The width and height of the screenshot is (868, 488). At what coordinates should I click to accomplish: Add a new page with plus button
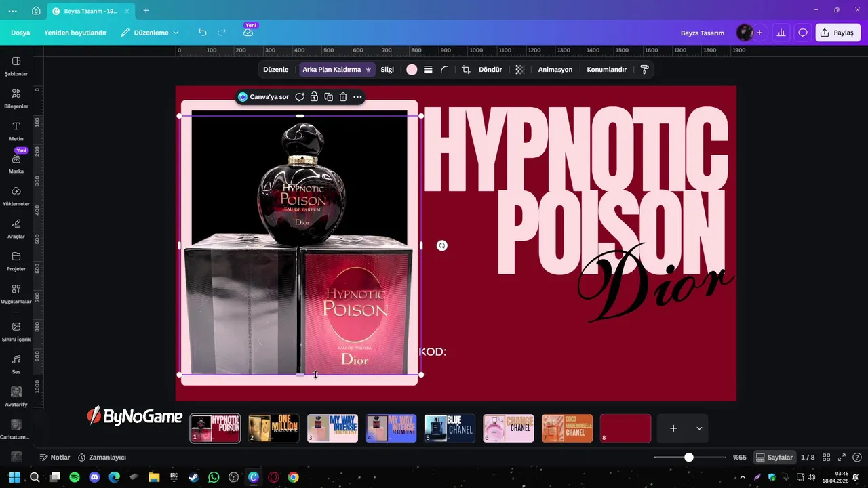coord(673,428)
